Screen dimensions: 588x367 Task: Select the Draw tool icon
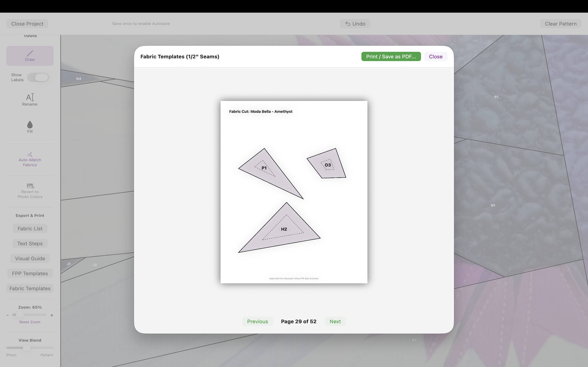click(x=30, y=53)
